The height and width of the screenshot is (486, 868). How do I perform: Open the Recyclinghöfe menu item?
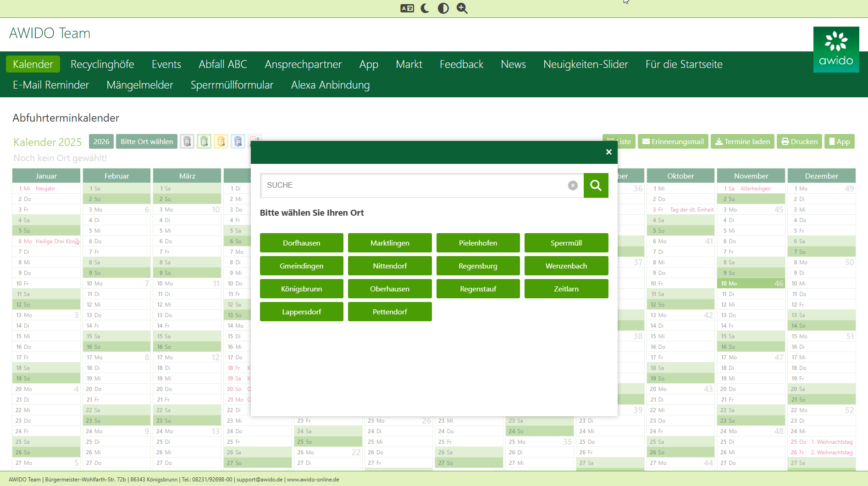(102, 64)
